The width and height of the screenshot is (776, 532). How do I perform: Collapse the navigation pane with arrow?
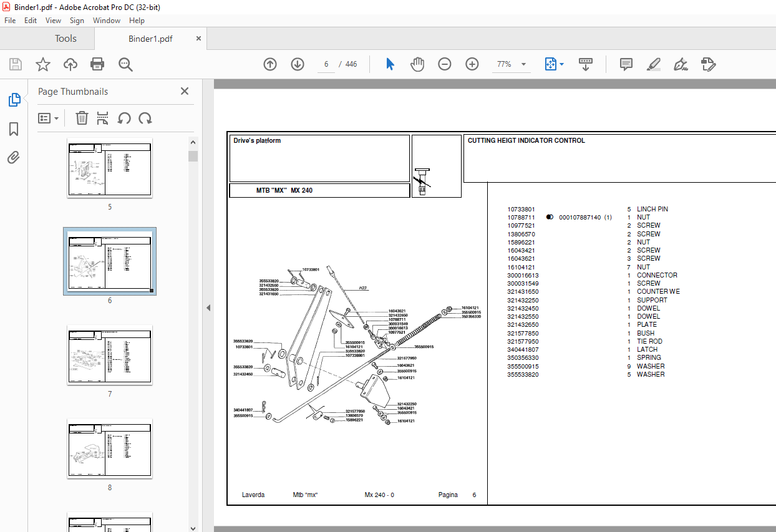(x=208, y=307)
